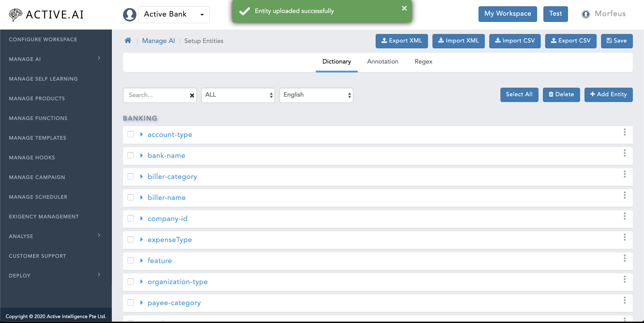Open the options menu for payee-category
The height and width of the screenshot is (323, 644).
[x=625, y=300]
